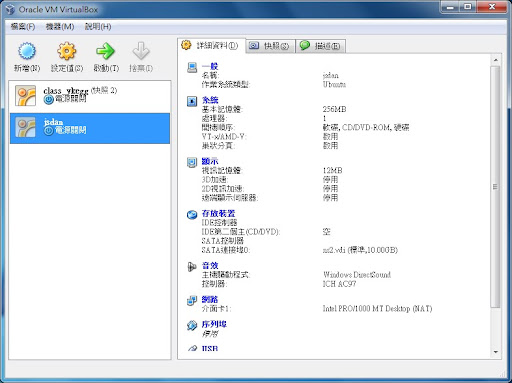Open the USB settings link
This screenshot has height=383, width=512.
(210, 348)
